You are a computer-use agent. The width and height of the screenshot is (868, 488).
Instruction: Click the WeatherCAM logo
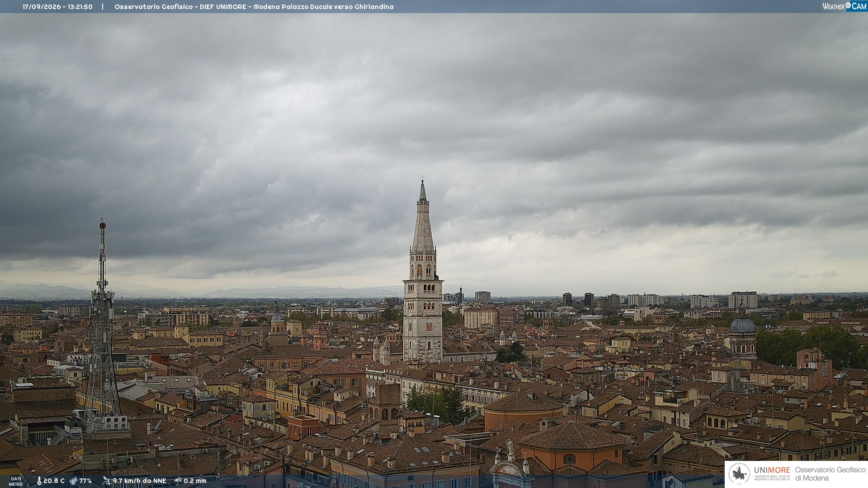pyautogui.click(x=844, y=6)
